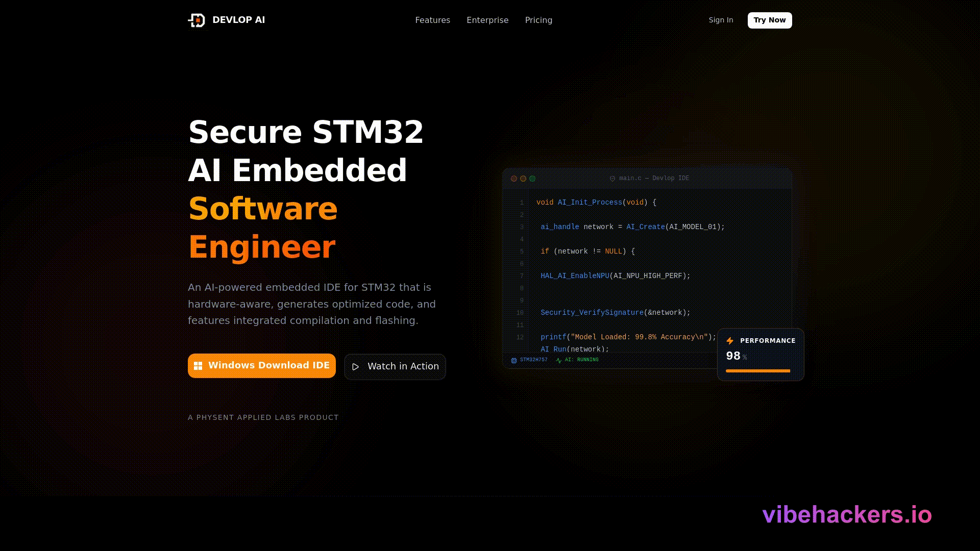980x551 pixels.
Task: Open the Pricing menu item
Action: [x=538, y=20]
